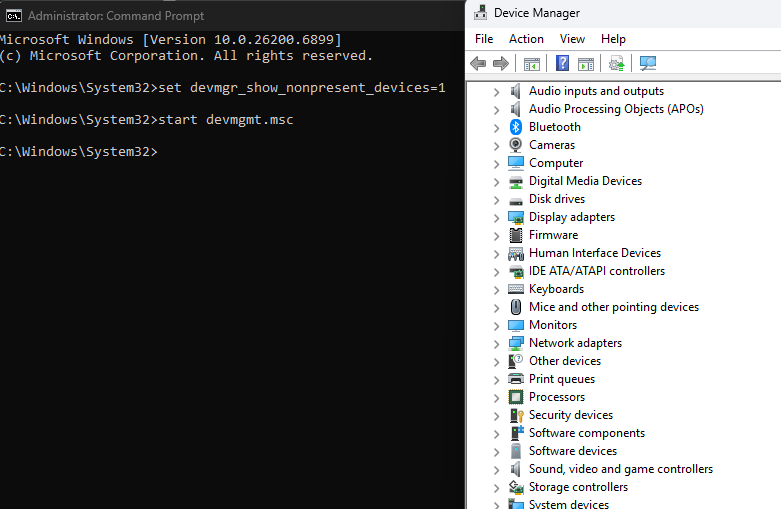Click the Back arrow in Device Manager toolbar
781x509 pixels.
tap(478, 64)
